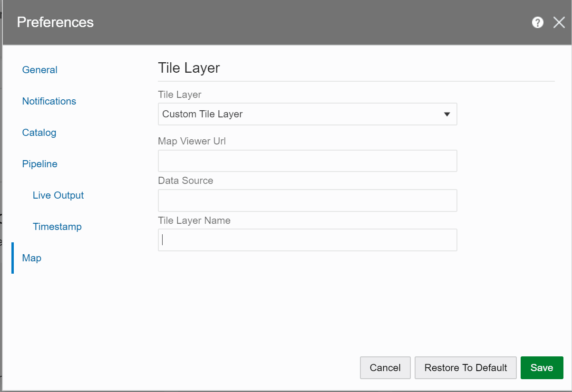Click the Cancel button

click(x=385, y=367)
